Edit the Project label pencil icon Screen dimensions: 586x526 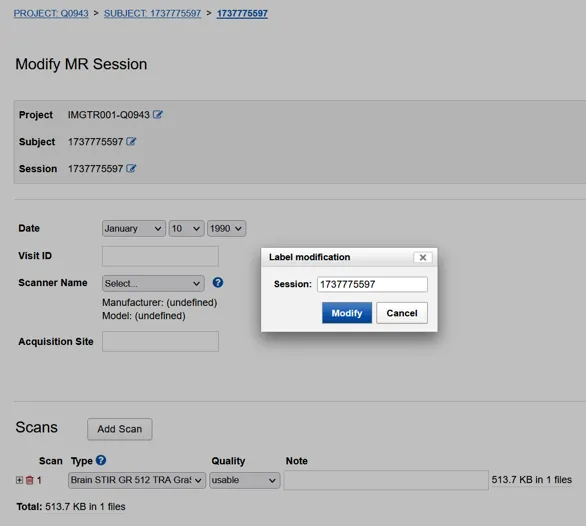point(158,115)
